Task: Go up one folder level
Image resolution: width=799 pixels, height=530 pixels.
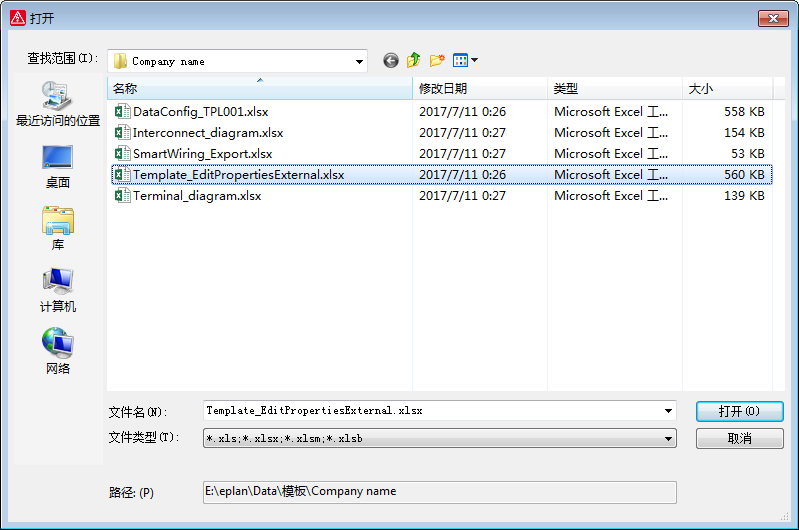Action: point(414,61)
